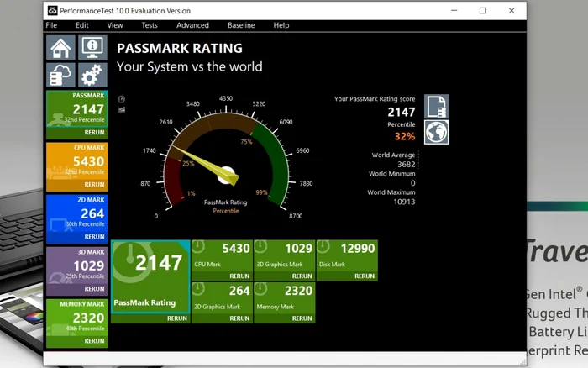
Task: Rerun the 2D Graphics Mark tile
Action: pos(239,318)
